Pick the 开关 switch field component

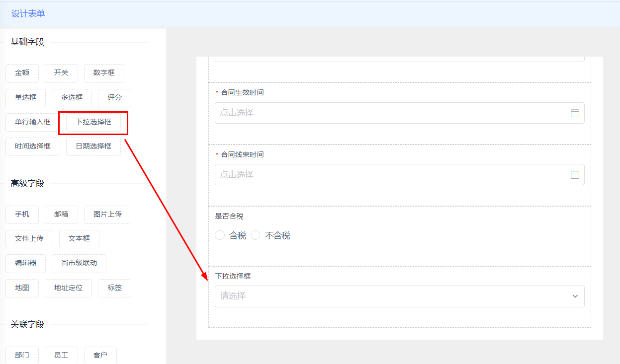point(61,73)
